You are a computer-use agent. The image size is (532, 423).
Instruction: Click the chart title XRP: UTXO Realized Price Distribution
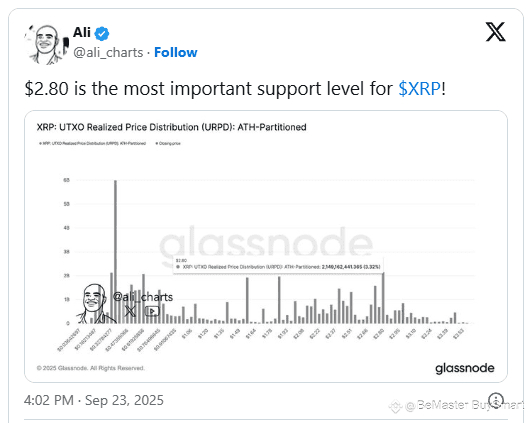[x=171, y=127]
